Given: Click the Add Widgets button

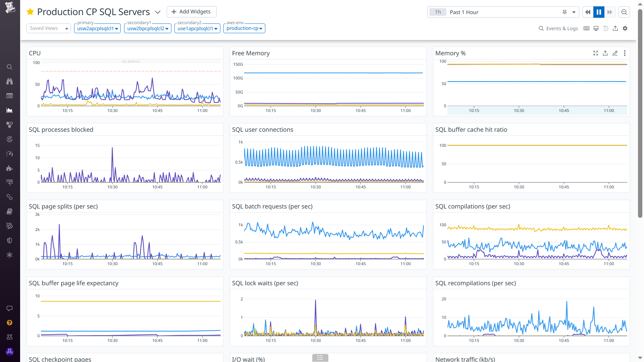Looking at the screenshot, I should pyautogui.click(x=192, y=12).
